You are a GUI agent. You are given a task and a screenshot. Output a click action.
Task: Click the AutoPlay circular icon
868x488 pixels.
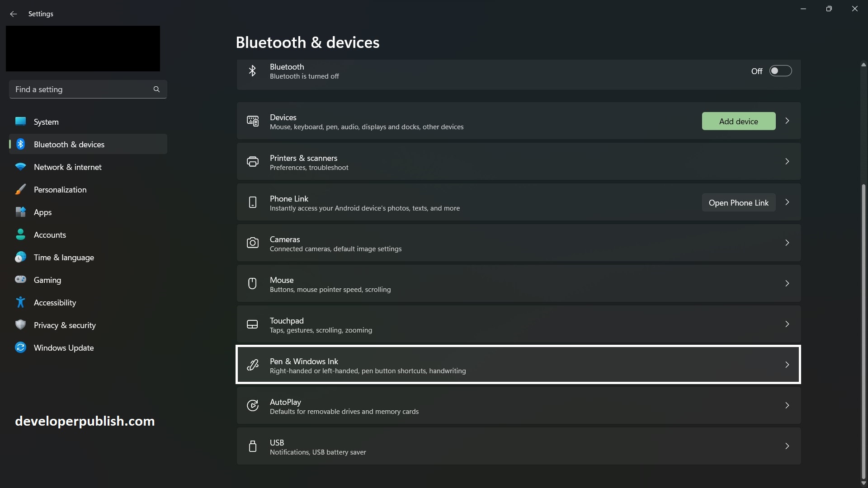click(252, 405)
